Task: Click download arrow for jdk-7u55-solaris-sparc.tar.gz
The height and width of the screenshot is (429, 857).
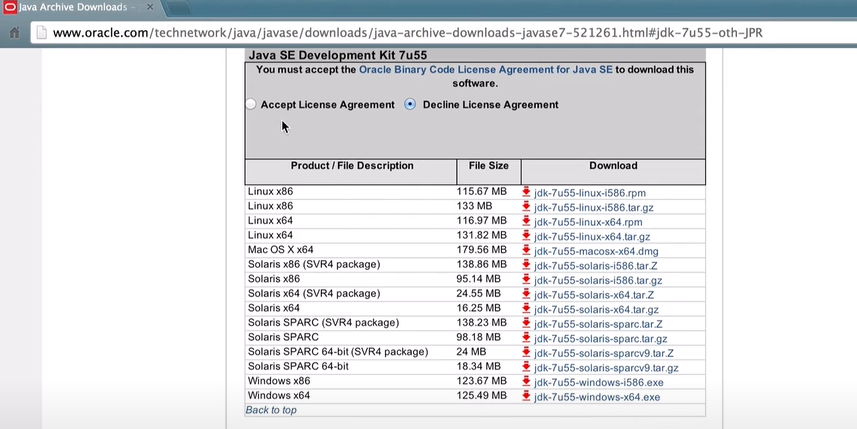Action: [x=526, y=338]
